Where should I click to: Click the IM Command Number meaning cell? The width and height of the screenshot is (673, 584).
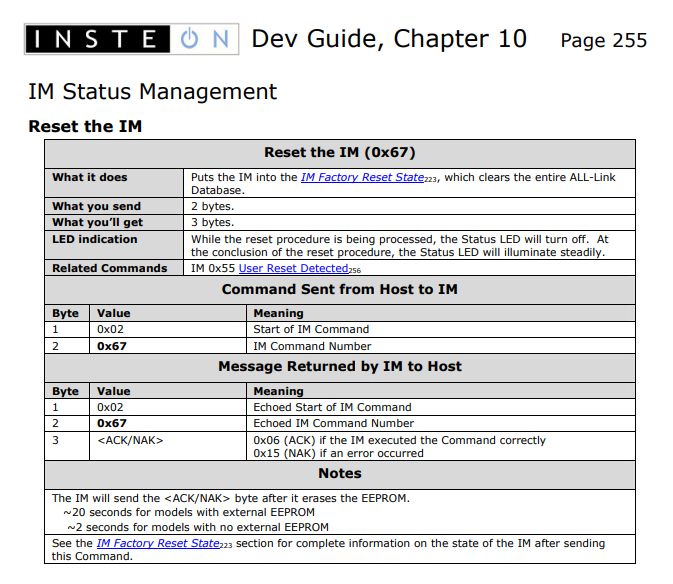pos(441,346)
